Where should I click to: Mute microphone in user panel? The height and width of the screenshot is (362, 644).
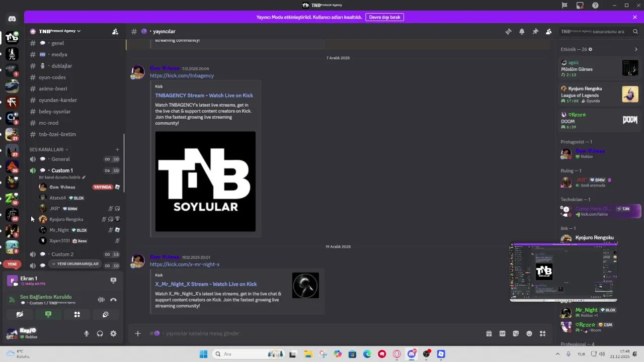(87, 333)
